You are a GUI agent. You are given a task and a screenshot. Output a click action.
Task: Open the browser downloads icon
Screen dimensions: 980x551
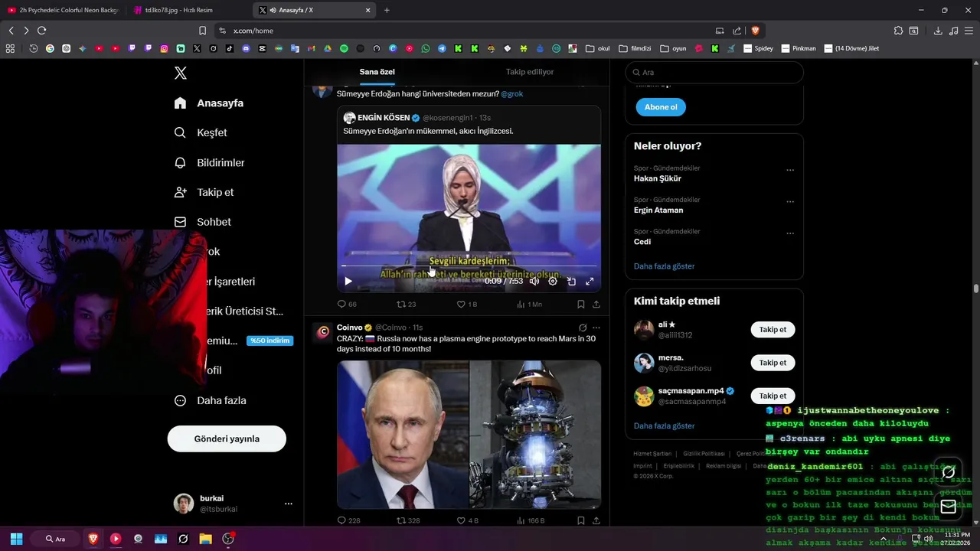point(938,31)
